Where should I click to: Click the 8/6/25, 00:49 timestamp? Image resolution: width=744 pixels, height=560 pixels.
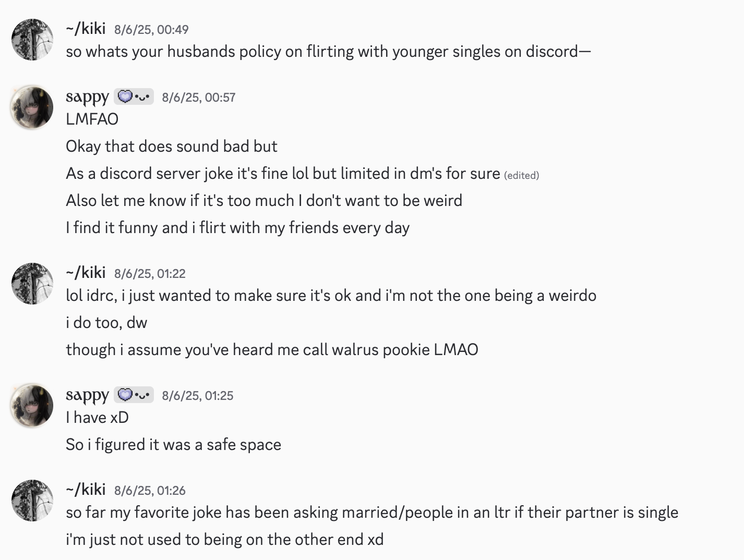click(x=151, y=30)
